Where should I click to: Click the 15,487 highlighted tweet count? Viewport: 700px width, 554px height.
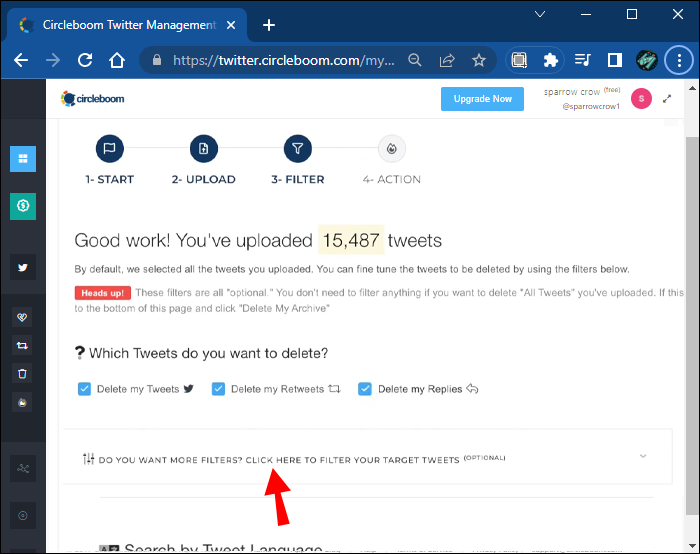click(351, 240)
